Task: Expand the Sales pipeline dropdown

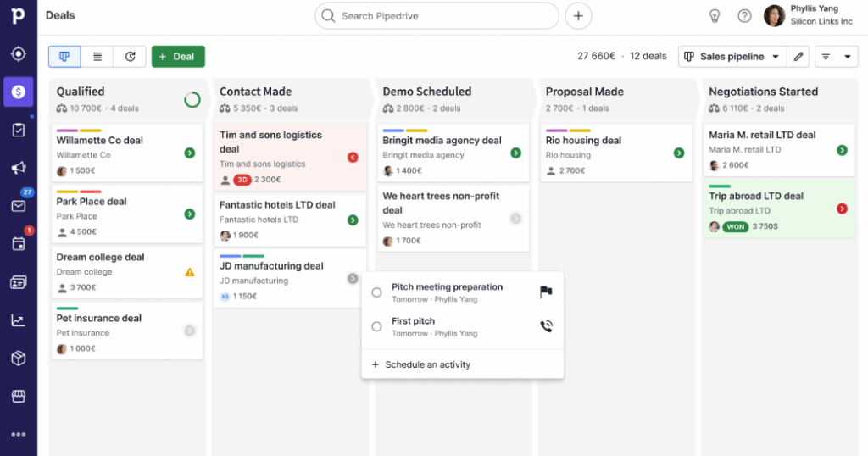Action: pyautogui.click(x=732, y=57)
